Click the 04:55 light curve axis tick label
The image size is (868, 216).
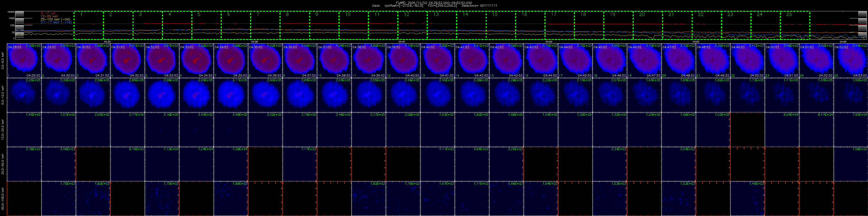pyautogui.click(x=843, y=41)
